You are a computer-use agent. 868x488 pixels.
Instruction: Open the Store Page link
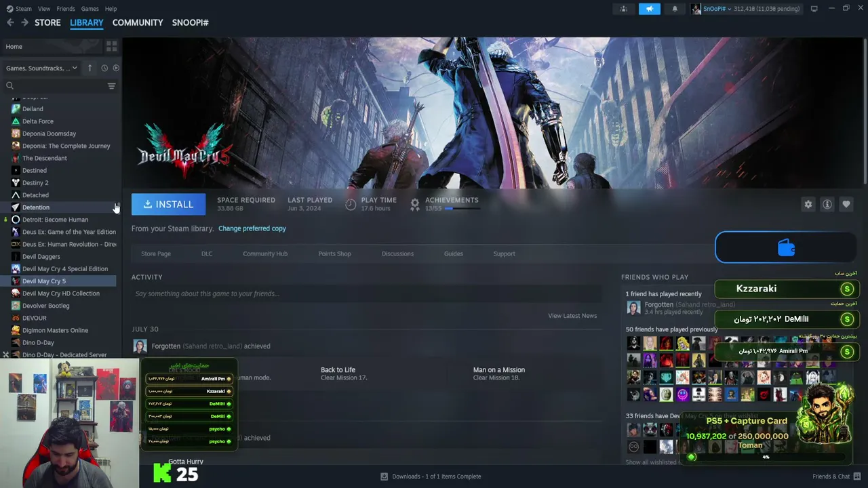(156, 253)
